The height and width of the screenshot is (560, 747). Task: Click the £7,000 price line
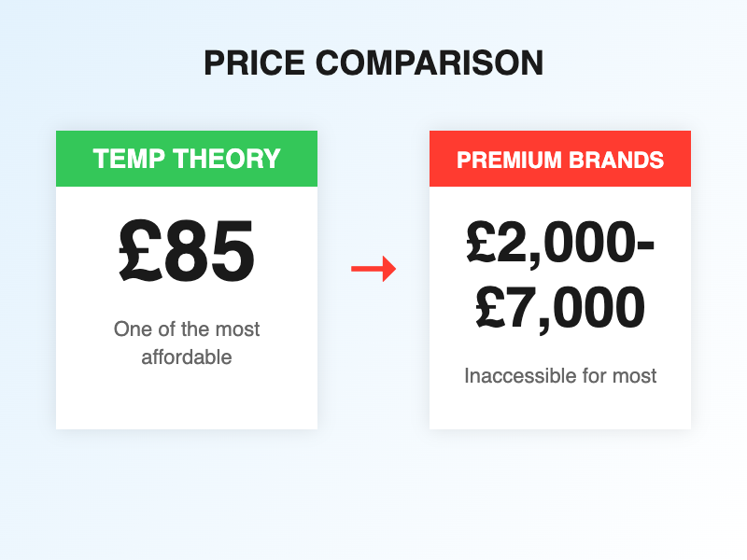(560, 307)
